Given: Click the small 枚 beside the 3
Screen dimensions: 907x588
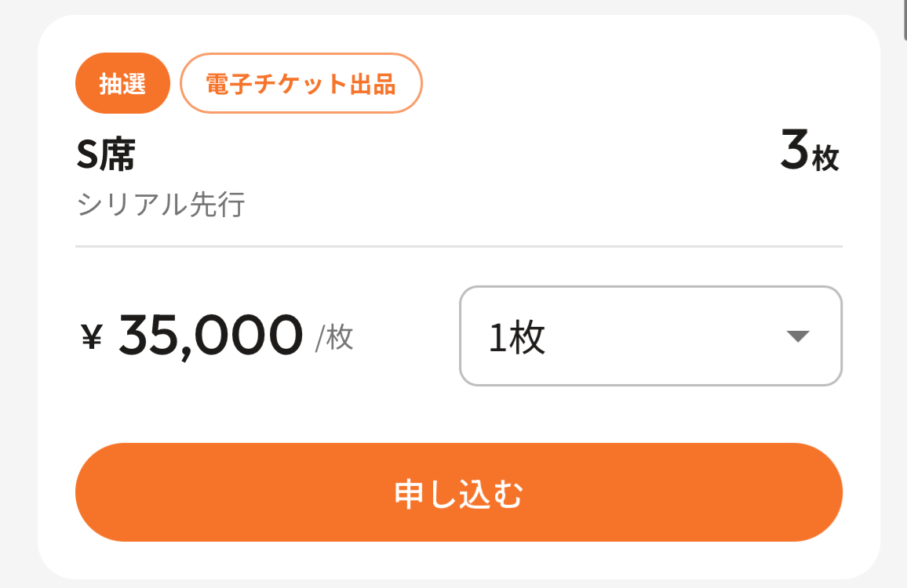Looking at the screenshot, I should coord(825,159).
